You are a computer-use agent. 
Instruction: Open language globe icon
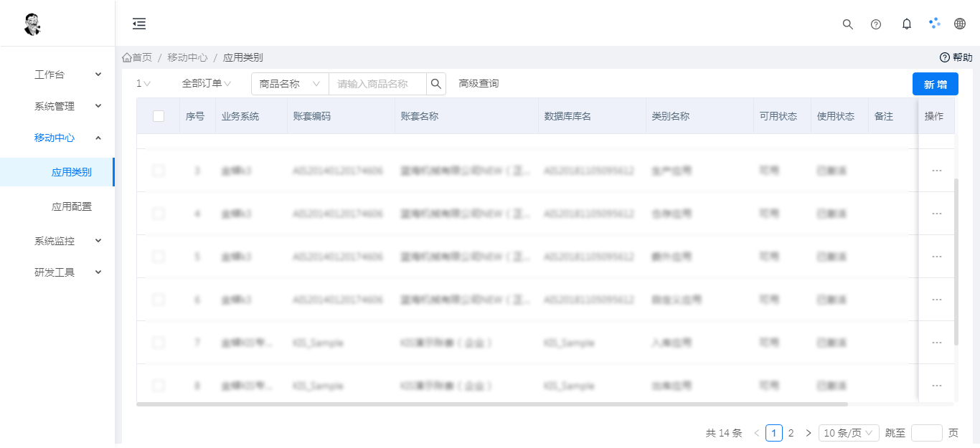tap(959, 24)
